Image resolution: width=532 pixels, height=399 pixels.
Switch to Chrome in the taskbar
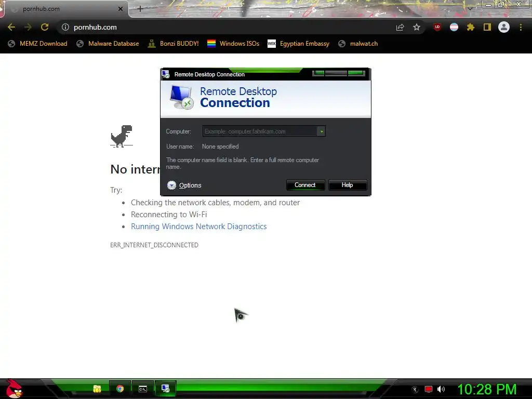(x=120, y=389)
